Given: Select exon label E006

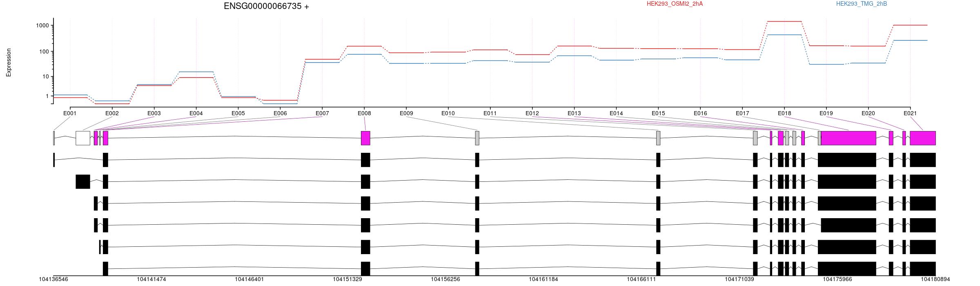Looking at the screenshot, I should click(280, 113).
